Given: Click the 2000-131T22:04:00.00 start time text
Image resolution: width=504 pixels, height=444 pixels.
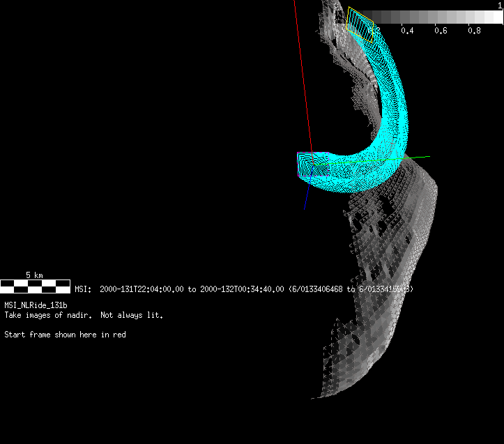Looking at the screenshot, I should point(142,289).
